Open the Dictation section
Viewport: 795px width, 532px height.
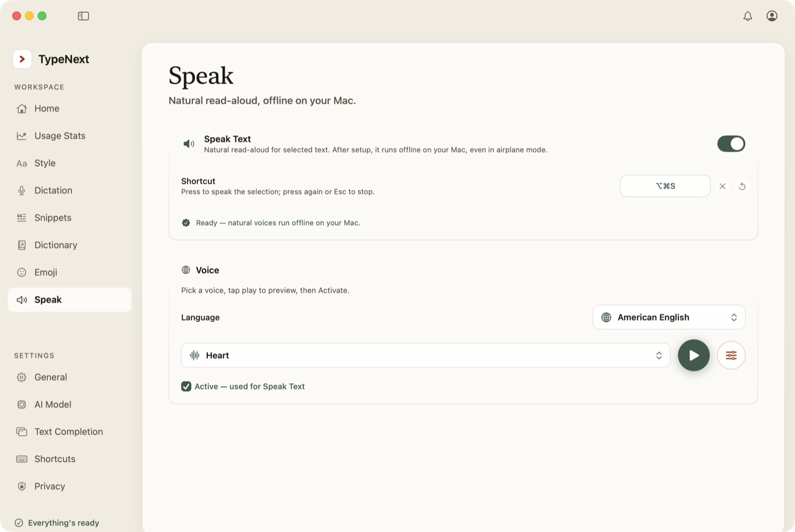pos(69,191)
